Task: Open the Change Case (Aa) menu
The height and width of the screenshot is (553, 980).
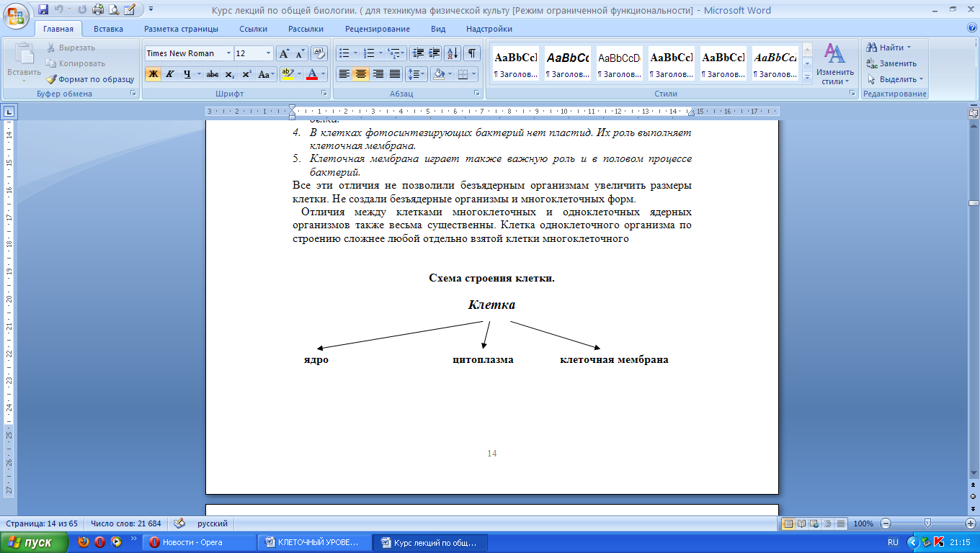Action: point(266,74)
